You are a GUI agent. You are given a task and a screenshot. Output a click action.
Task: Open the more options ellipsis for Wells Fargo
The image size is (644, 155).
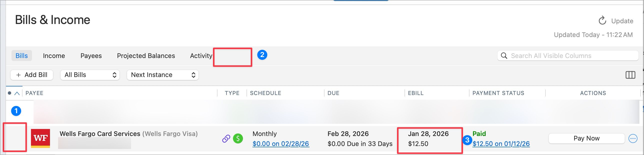point(633,138)
